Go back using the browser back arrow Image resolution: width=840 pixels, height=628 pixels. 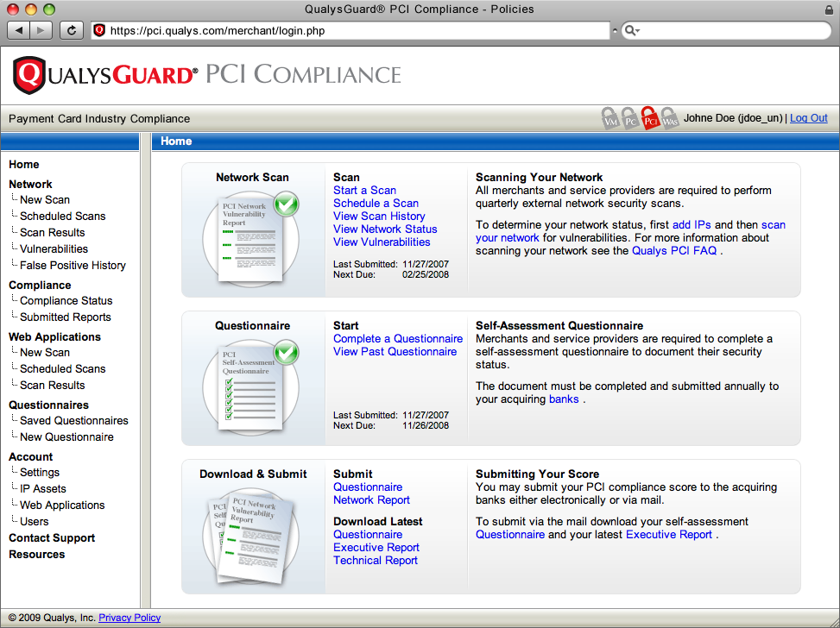point(20,30)
